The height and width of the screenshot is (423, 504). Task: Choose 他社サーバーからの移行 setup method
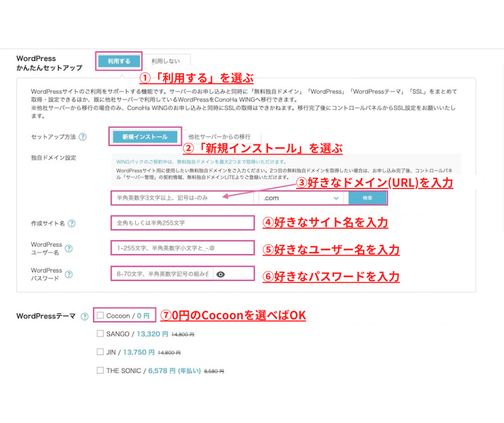pyautogui.click(x=219, y=137)
